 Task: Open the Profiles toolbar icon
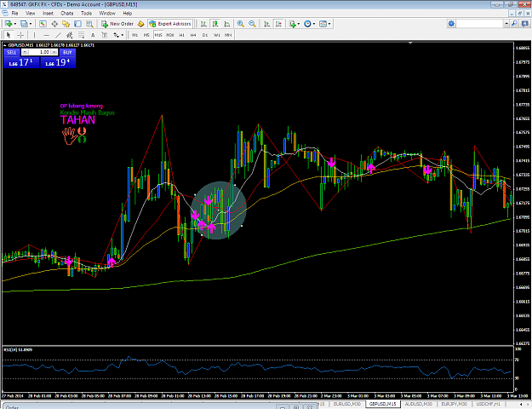[24, 24]
